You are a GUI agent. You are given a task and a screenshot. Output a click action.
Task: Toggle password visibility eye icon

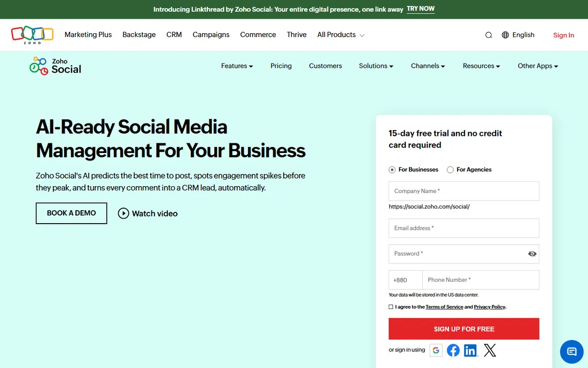[x=532, y=254]
